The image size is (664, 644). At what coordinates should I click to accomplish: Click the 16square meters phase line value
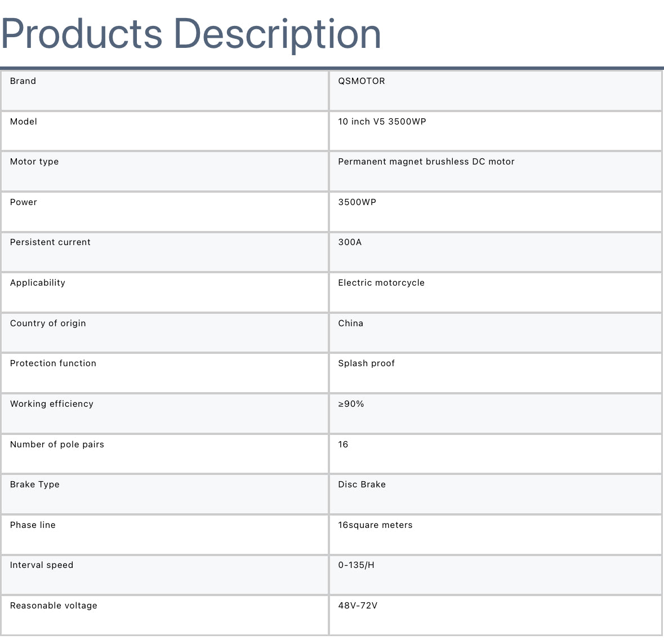(375, 525)
